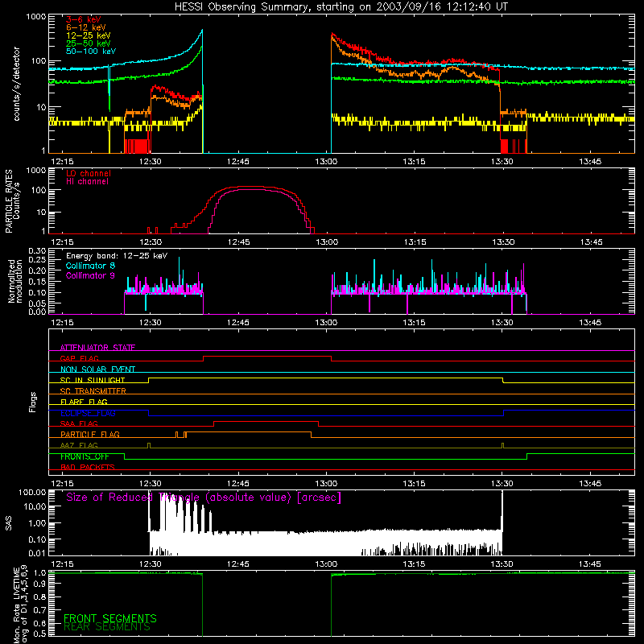Click the 0.7 value on livetime axis
644x644 pixels.
point(39,610)
